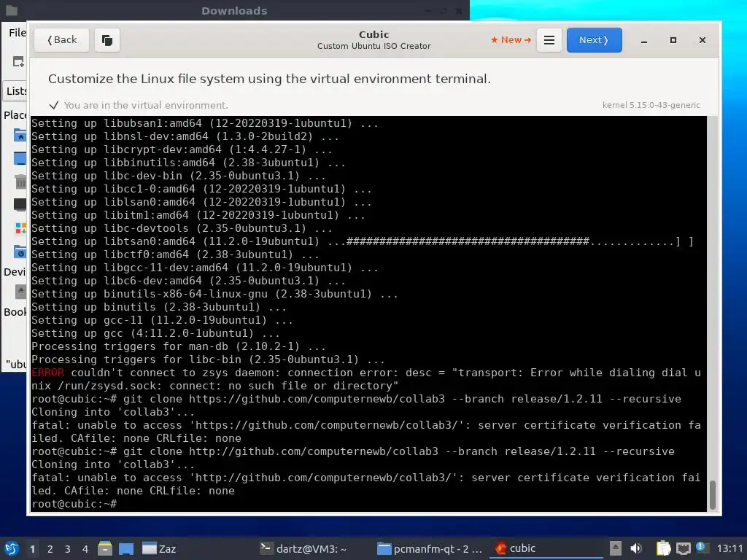
Task: Open Desktop place in Downloads sidebar
Action: (x=20, y=158)
